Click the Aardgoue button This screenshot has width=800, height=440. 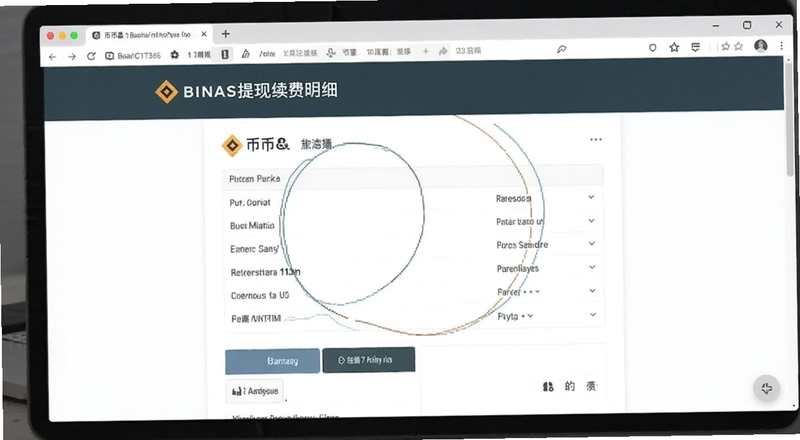coord(255,391)
